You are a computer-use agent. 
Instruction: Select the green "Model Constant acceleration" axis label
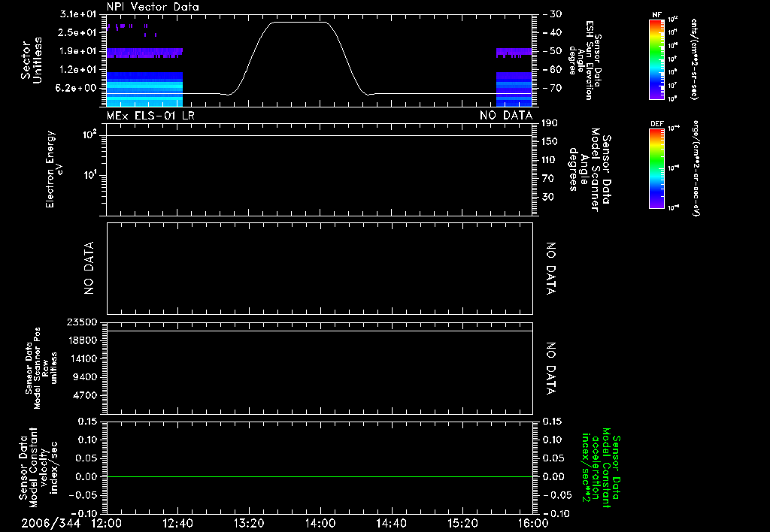601,467
